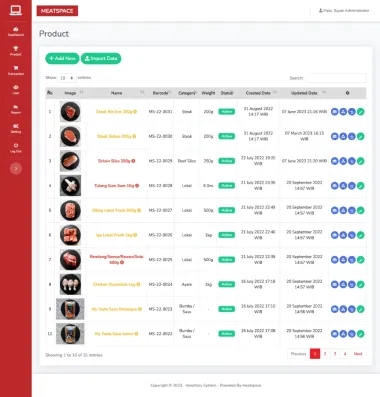Screen dimensions: 380x397
Task: Sort table by Updated Date column
Action: 304,93
